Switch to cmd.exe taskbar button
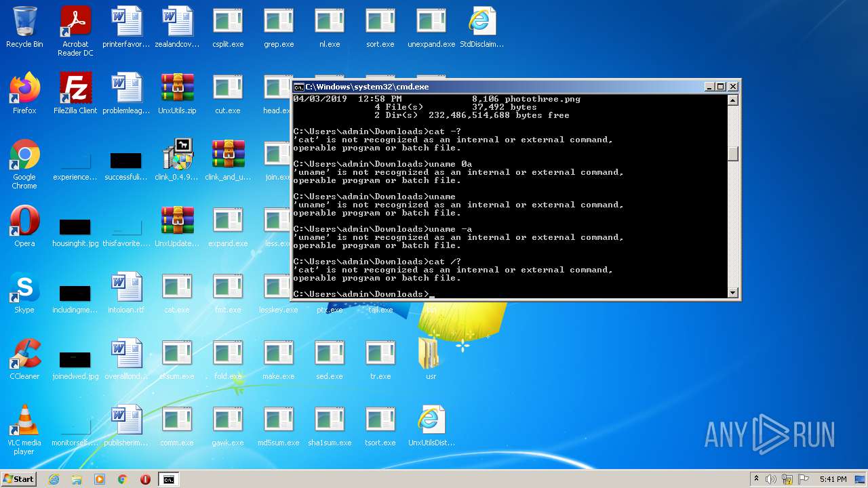868x488 pixels. click(168, 479)
